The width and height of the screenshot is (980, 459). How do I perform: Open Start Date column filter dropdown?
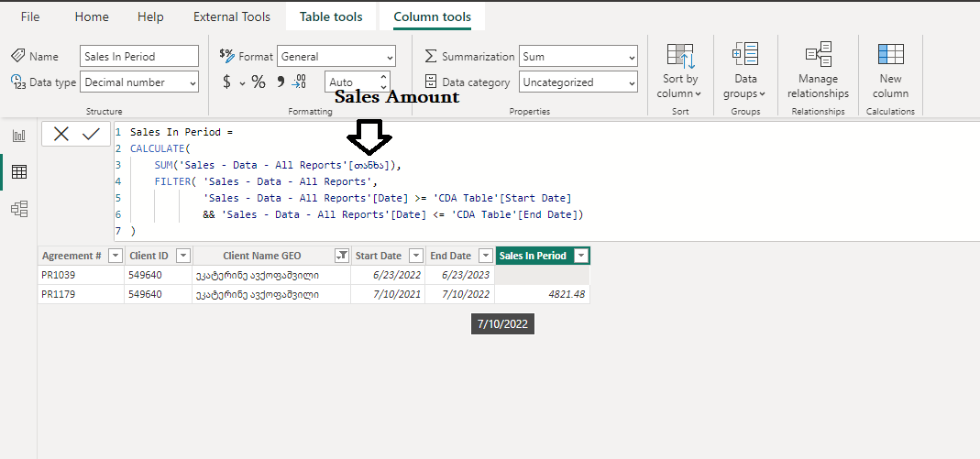point(416,256)
